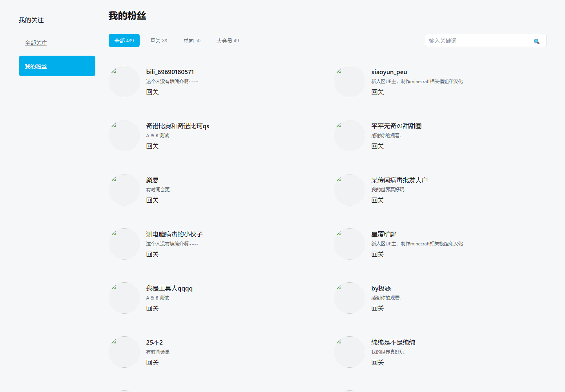Click 回关 under 某传闻病毒批发大户

(377, 200)
